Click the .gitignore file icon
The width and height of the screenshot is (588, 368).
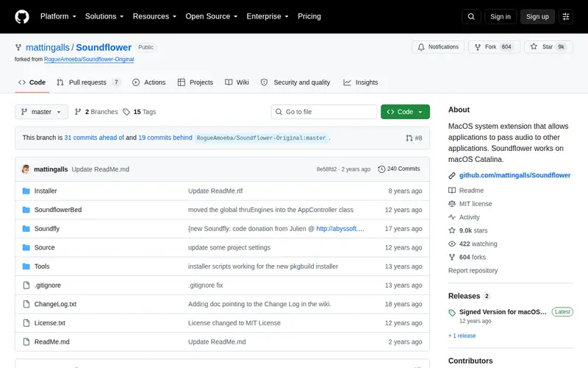tap(26, 285)
